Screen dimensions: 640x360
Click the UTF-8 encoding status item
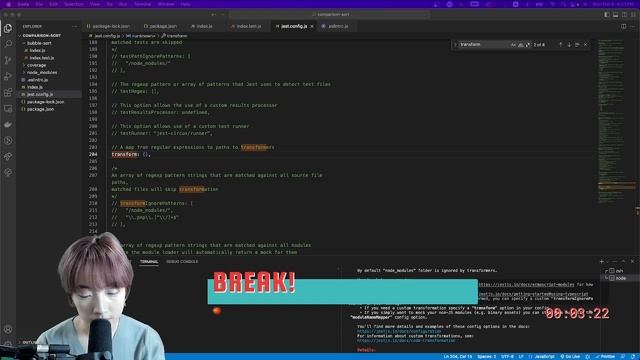tap(507, 357)
